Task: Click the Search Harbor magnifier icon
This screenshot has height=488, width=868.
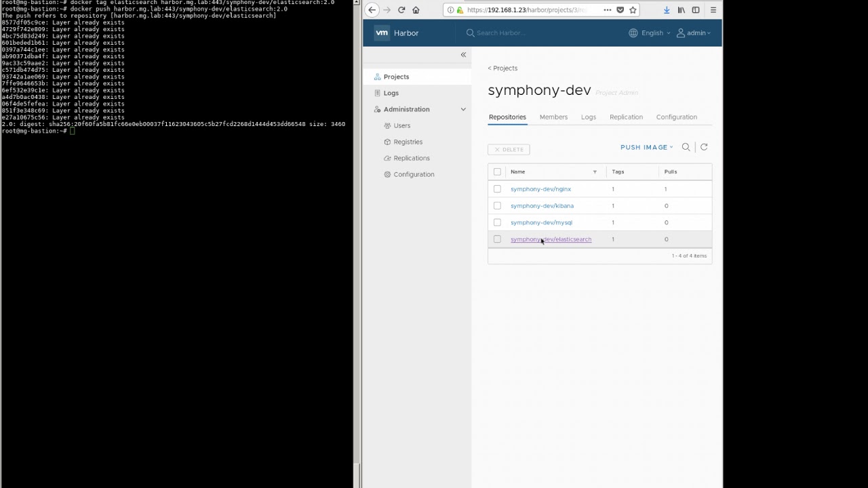Action: pyautogui.click(x=470, y=33)
